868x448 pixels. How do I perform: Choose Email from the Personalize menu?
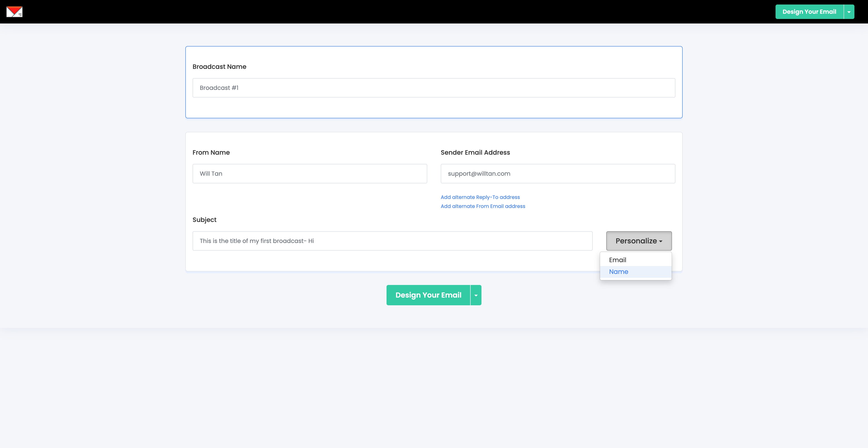[617, 260]
